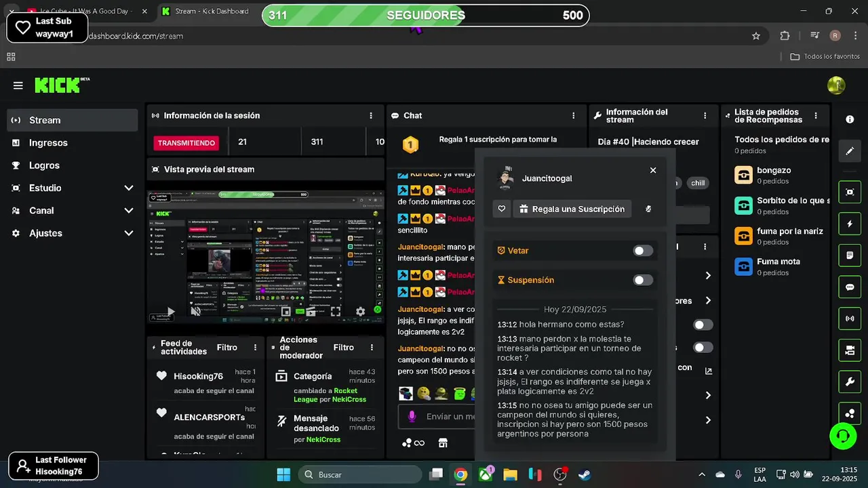Enter fullscreen on the stream preview player
Viewport: 868px width, 488px height.
(335, 312)
